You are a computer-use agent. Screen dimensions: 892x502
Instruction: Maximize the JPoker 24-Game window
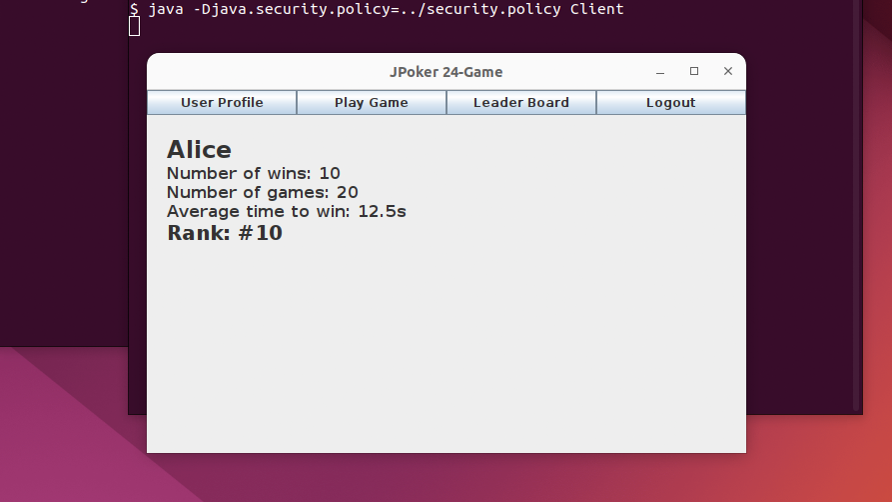694,71
